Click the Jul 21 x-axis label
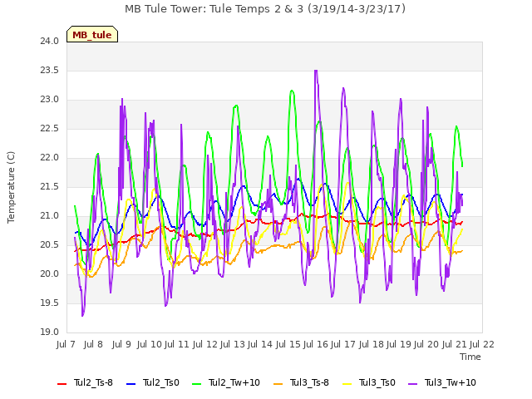This screenshot has height=399, width=532. [x=455, y=345]
